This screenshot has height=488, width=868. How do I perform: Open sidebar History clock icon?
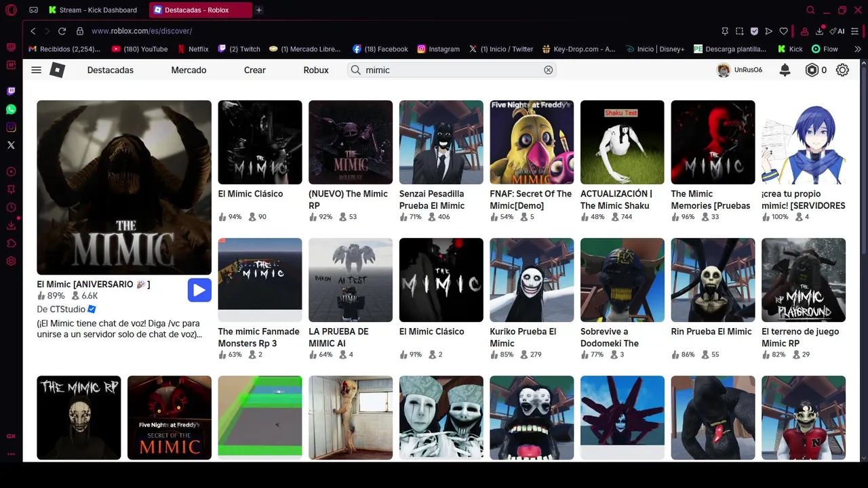pyautogui.click(x=11, y=207)
